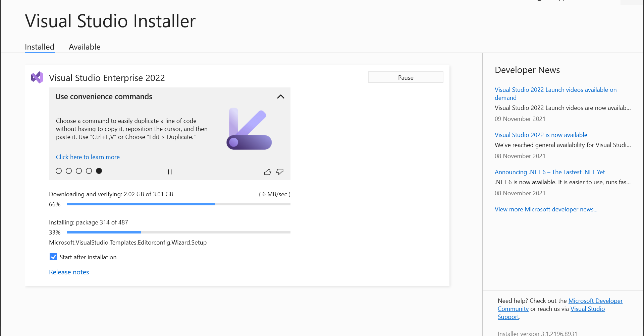The height and width of the screenshot is (336, 644).
Task: Click the Visual Studio Enterprise logo icon
Action: 37,77
